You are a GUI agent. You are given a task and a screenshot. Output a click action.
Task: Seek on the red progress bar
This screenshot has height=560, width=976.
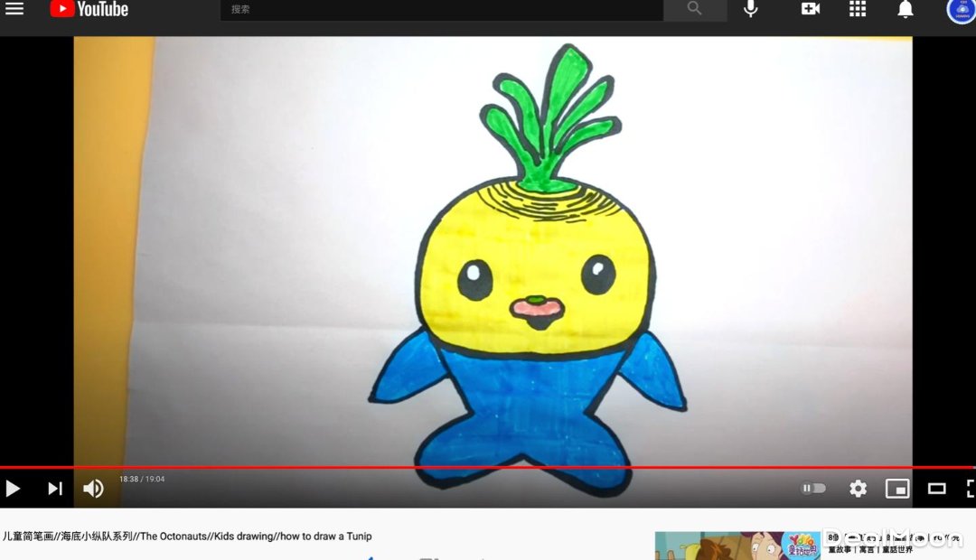tap(487, 467)
